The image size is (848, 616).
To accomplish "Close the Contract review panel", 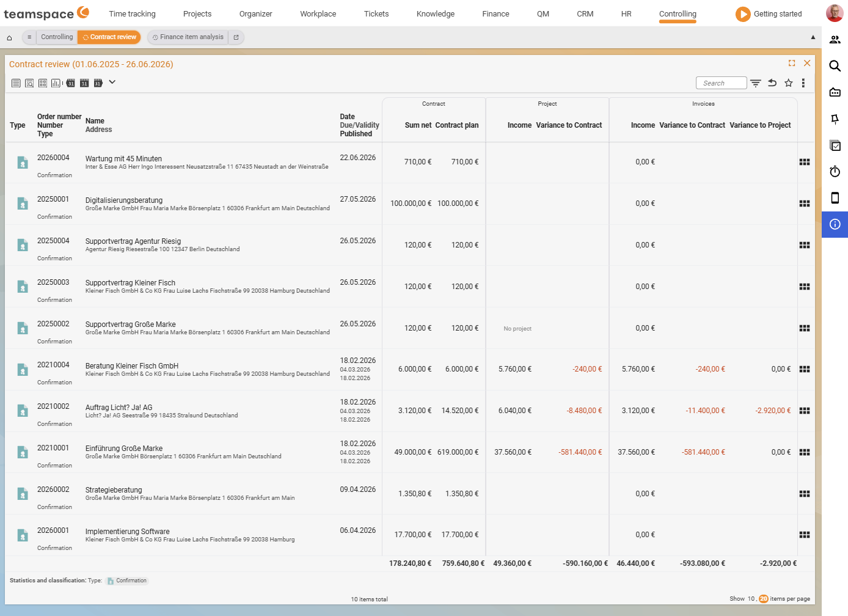I will click(807, 63).
